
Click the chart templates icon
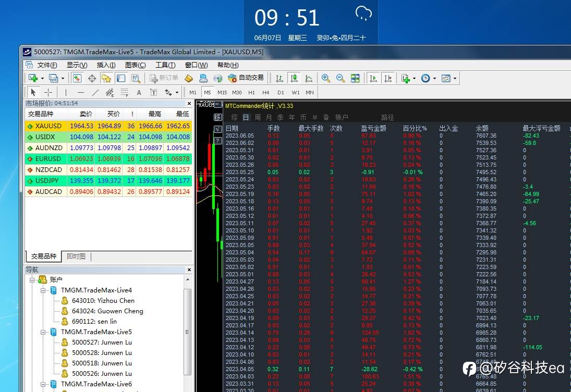click(446, 78)
